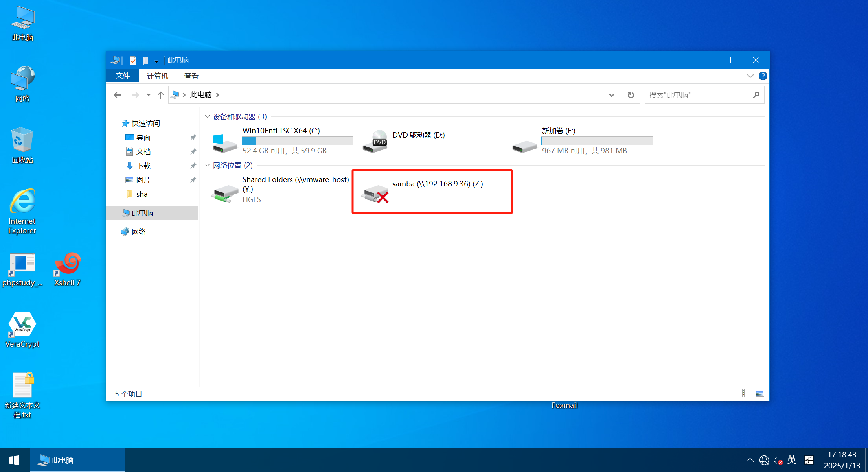
Task: Switch to large icons view in status bar
Action: tap(759, 393)
